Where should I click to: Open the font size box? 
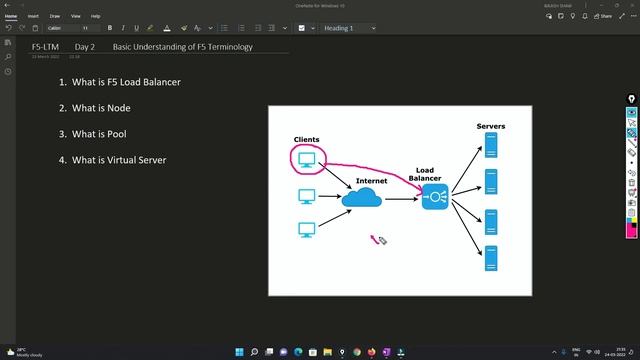pos(90,28)
